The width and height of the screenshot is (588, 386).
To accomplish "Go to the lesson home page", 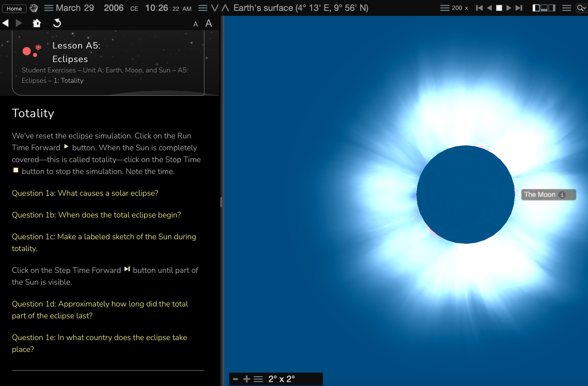I will [x=37, y=23].
